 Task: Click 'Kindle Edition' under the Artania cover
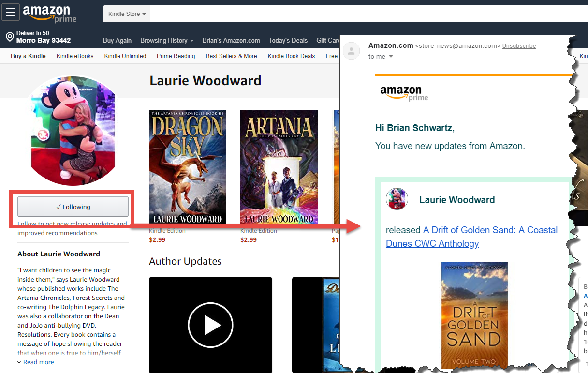tap(259, 231)
